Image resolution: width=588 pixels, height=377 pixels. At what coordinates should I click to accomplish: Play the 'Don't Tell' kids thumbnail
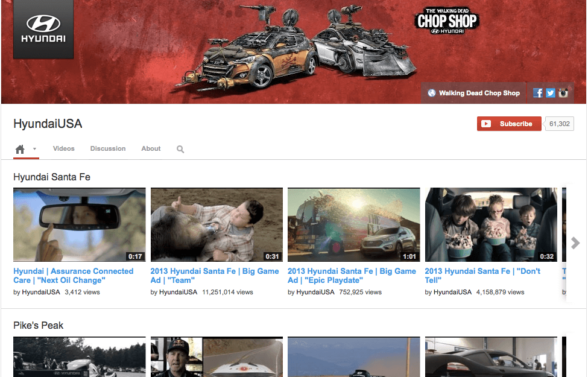pos(491,224)
